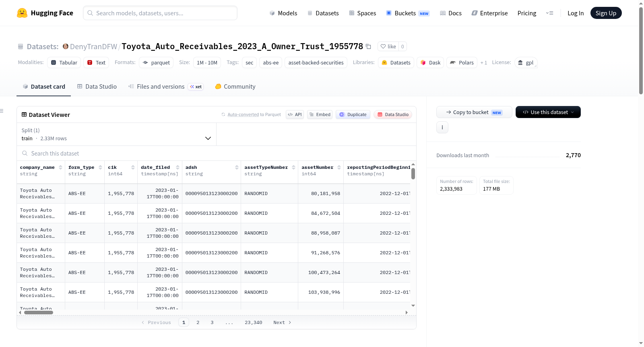Go to page 3 of the table
This screenshot has height=347, width=644.
point(212,322)
